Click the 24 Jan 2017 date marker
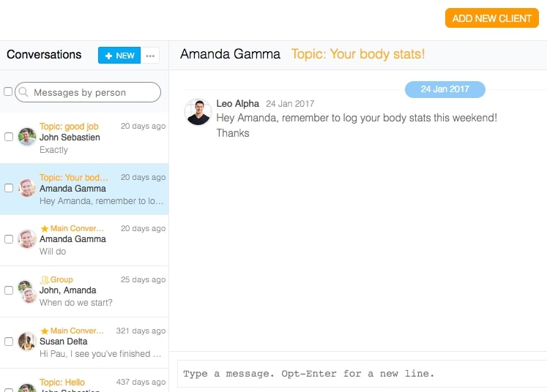This screenshot has height=392, width=547. (x=444, y=89)
